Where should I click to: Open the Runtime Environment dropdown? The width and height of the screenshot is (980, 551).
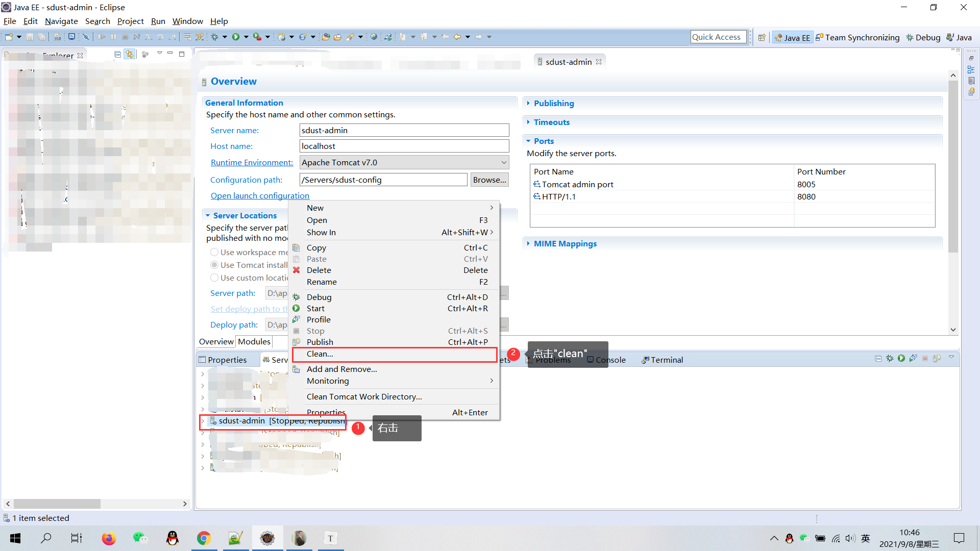tap(404, 162)
